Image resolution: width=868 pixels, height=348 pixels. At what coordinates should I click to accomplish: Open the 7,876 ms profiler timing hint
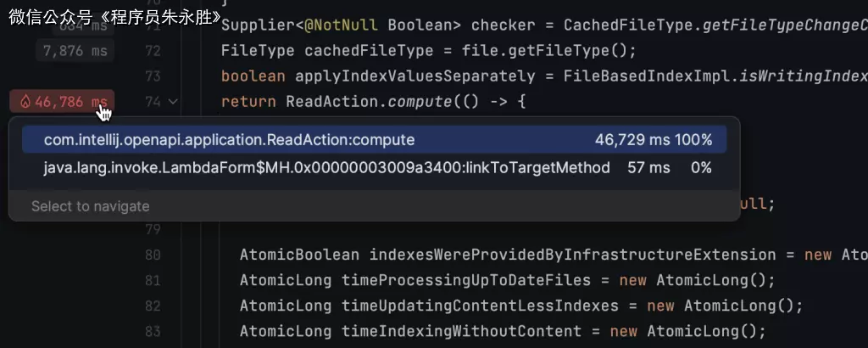pos(75,51)
